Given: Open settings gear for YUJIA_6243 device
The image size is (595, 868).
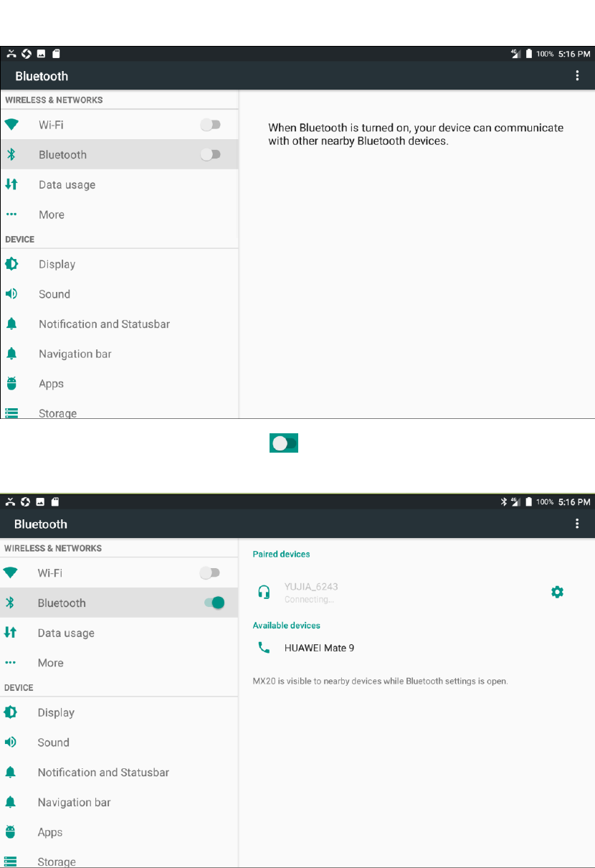Looking at the screenshot, I should 557,592.
